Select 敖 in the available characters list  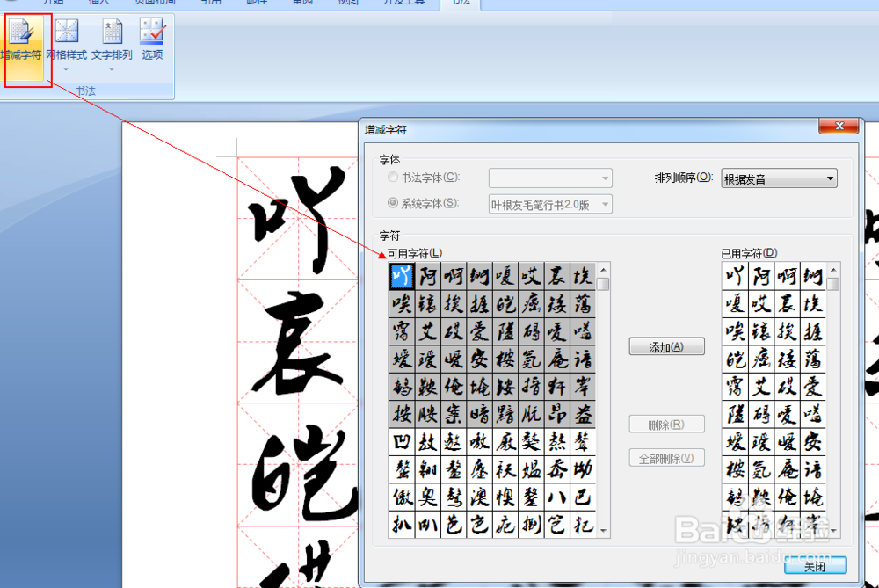[x=428, y=442]
